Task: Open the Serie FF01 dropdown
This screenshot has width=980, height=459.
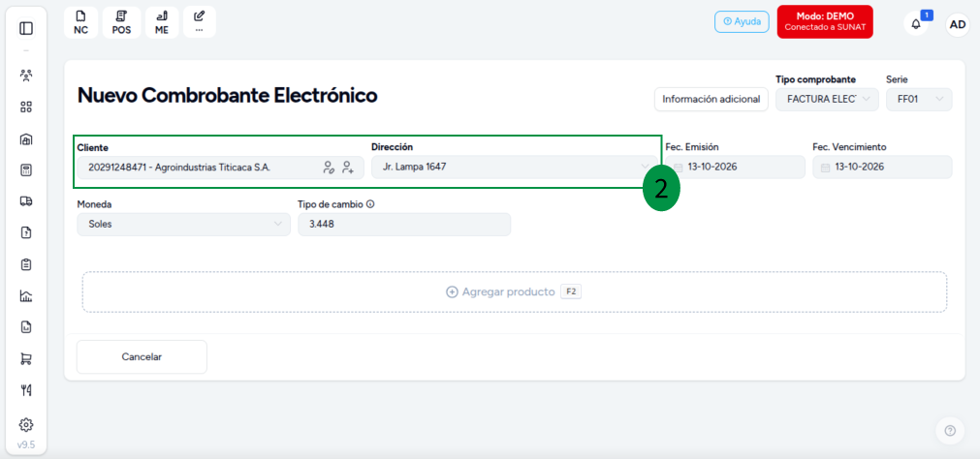Action: click(919, 100)
